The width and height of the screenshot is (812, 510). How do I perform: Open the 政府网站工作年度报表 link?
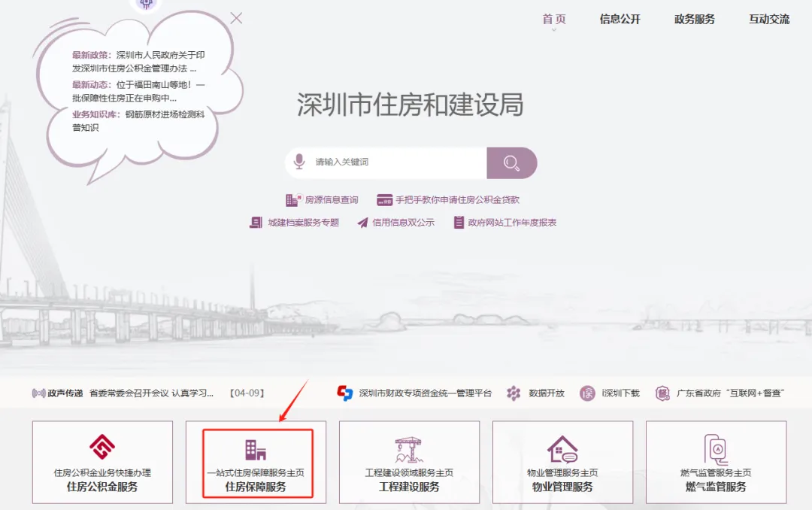click(x=512, y=223)
